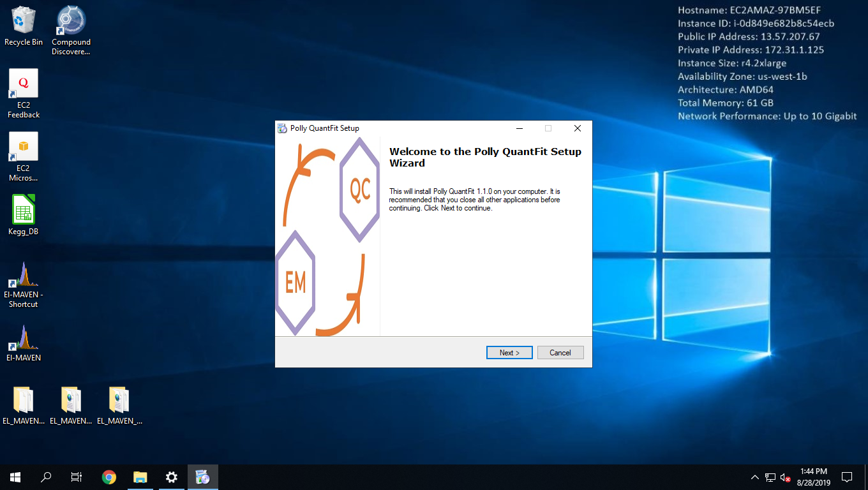Click the 'Total Memory: 61 GB' text
868x490 pixels.
(726, 103)
